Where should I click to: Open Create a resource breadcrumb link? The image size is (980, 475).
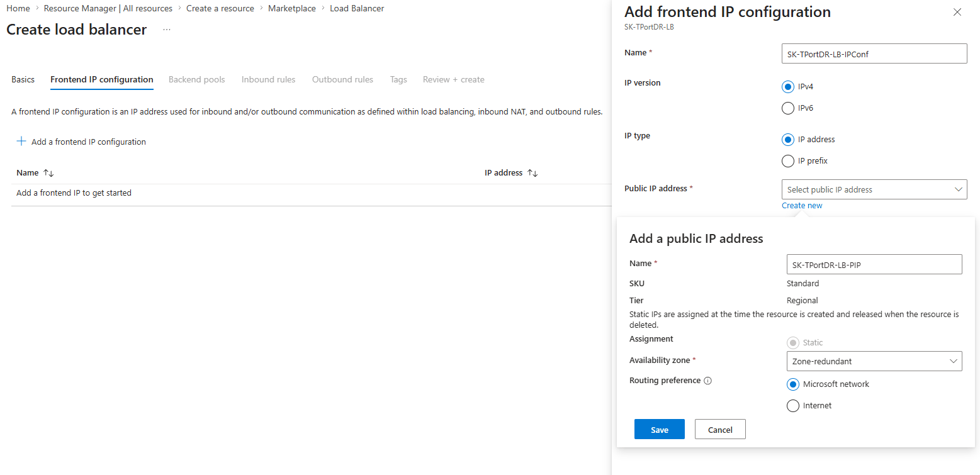[x=220, y=9]
